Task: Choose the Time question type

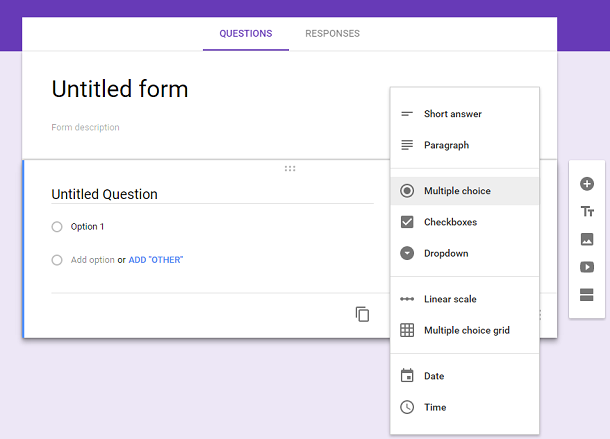Action: coord(465,407)
